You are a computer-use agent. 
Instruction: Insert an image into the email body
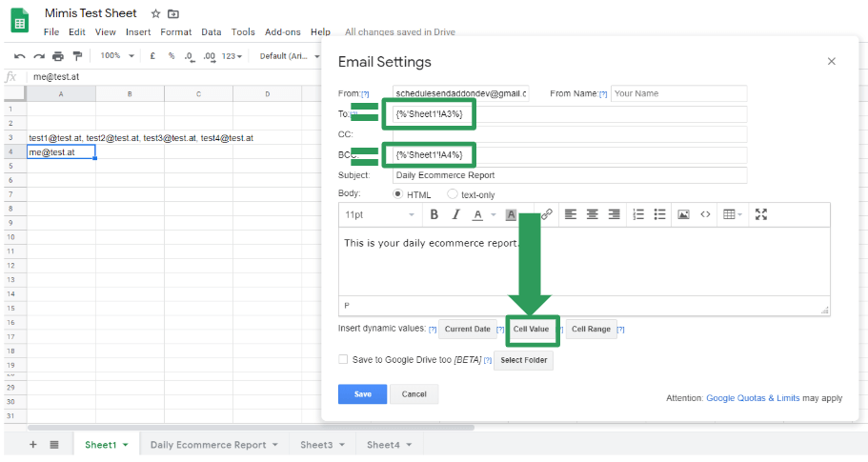point(683,214)
